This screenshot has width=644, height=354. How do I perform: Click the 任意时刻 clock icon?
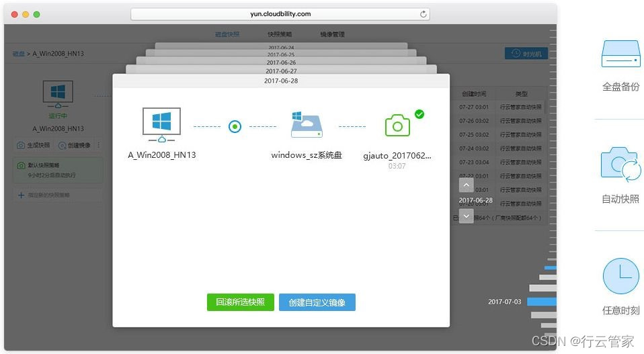(620, 275)
